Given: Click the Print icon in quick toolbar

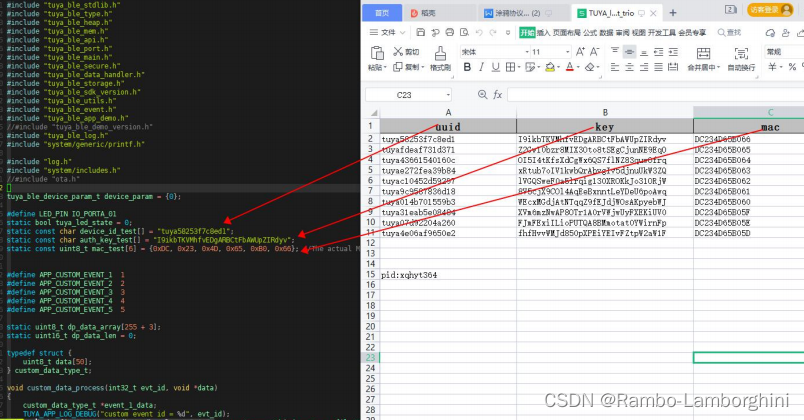Looking at the screenshot, I should [450, 32].
